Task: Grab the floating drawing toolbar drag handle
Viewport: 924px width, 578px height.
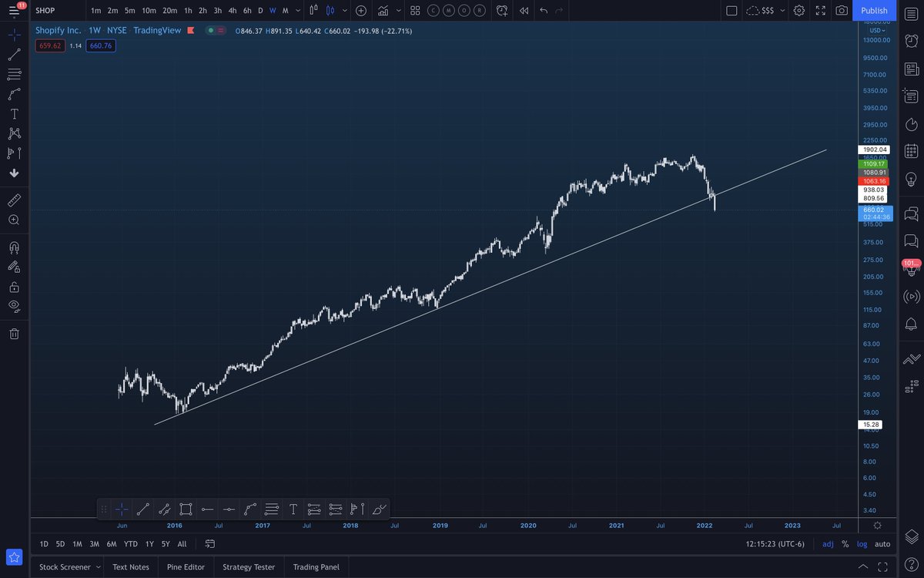Action: point(104,509)
